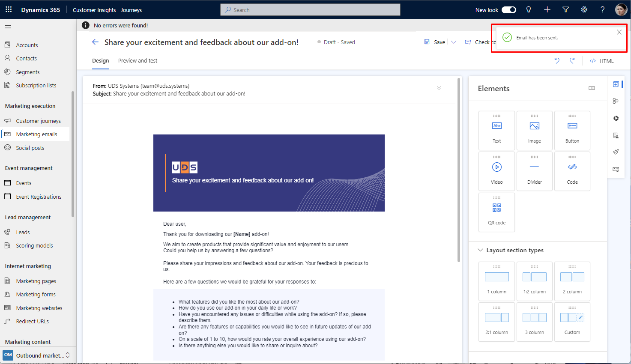This screenshot has height=364, width=631.
Task: Open the HTML code view
Action: (601, 61)
